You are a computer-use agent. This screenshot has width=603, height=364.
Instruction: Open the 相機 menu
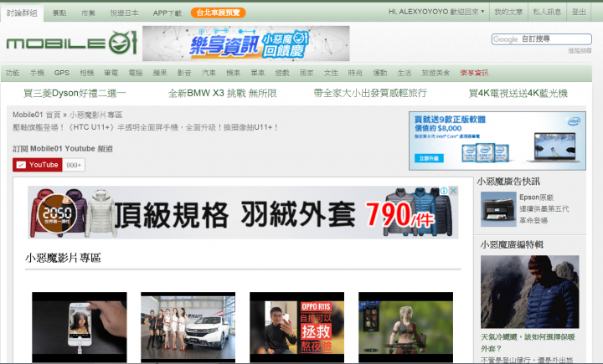(86, 73)
